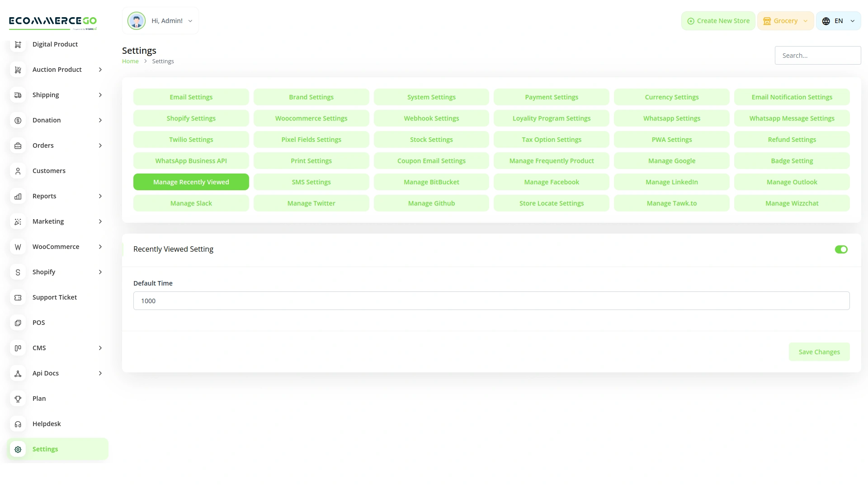Click the Save Changes button

pos(819,352)
